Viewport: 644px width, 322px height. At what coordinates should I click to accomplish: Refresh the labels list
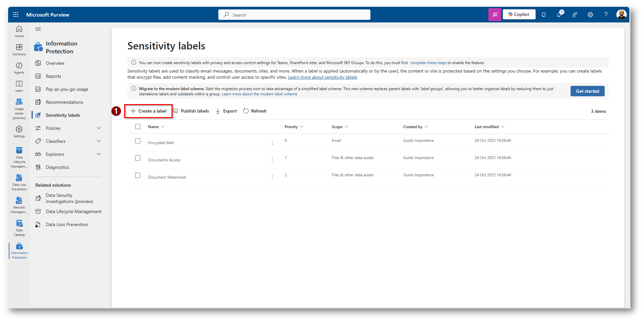tap(255, 111)
